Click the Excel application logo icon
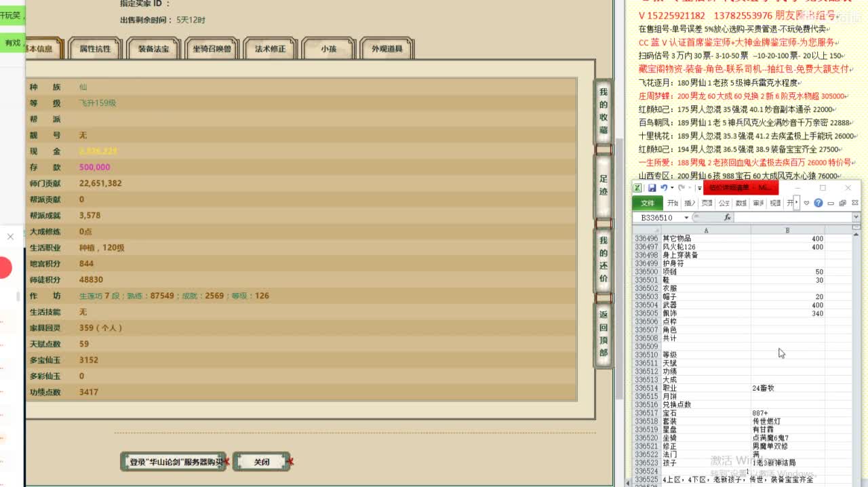Viewport: 868px width, 487px height. pos(638,188)
